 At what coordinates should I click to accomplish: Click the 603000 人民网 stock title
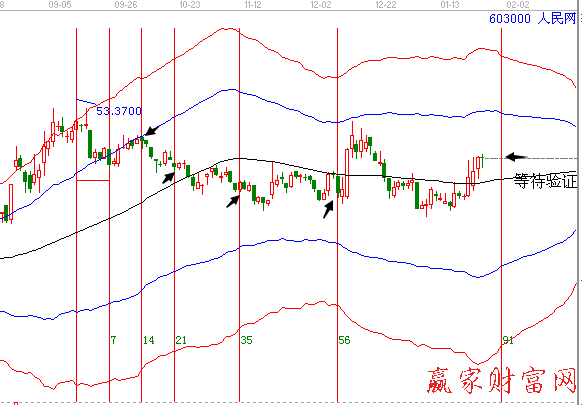[x=533, y=19]
